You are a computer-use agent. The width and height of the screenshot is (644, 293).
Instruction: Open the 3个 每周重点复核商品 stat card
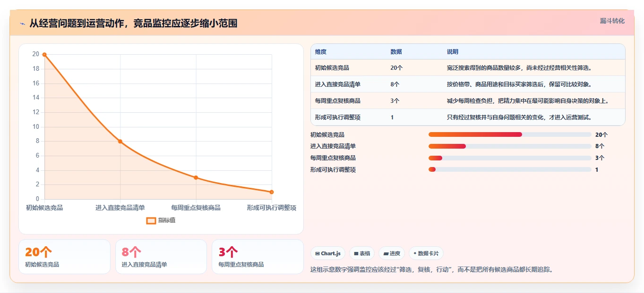[258, 257]
